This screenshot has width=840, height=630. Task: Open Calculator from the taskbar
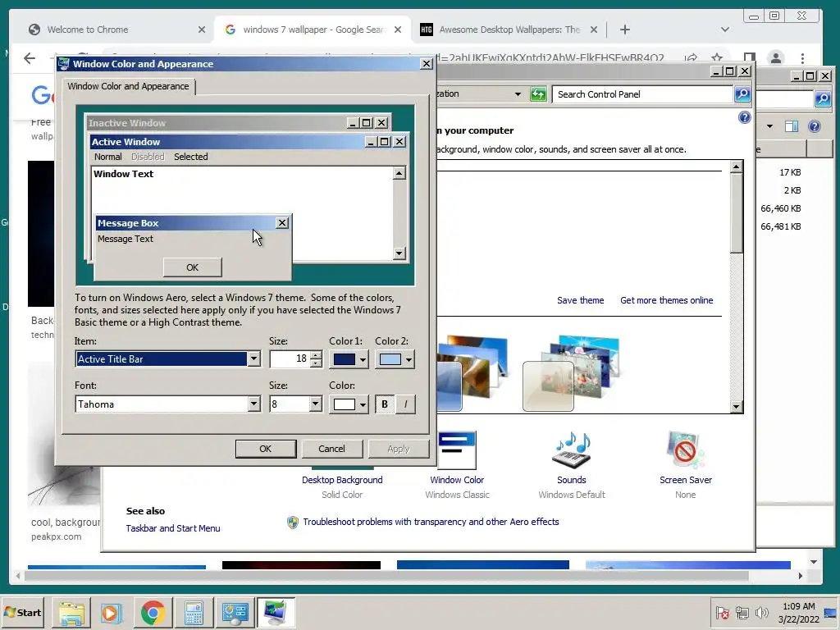tap(194, 613)
